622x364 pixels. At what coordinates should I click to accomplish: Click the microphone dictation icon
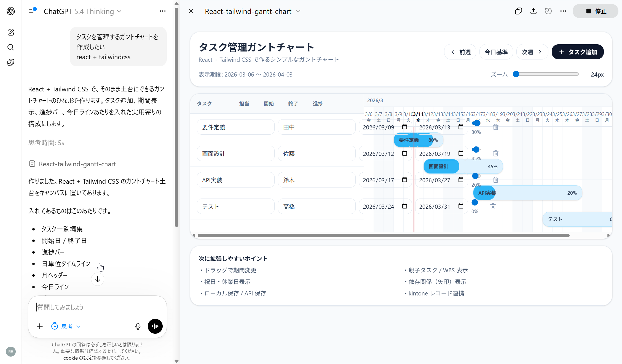(138, 326)
